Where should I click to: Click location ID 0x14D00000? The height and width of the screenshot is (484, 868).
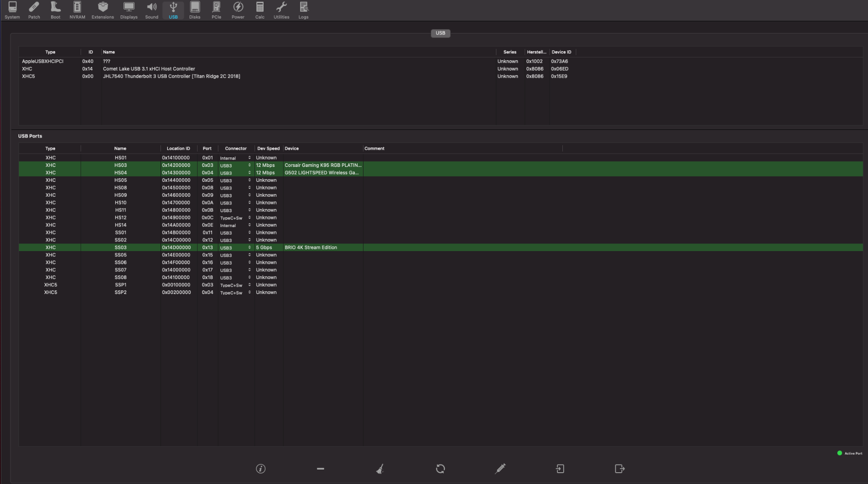(176, 247)
